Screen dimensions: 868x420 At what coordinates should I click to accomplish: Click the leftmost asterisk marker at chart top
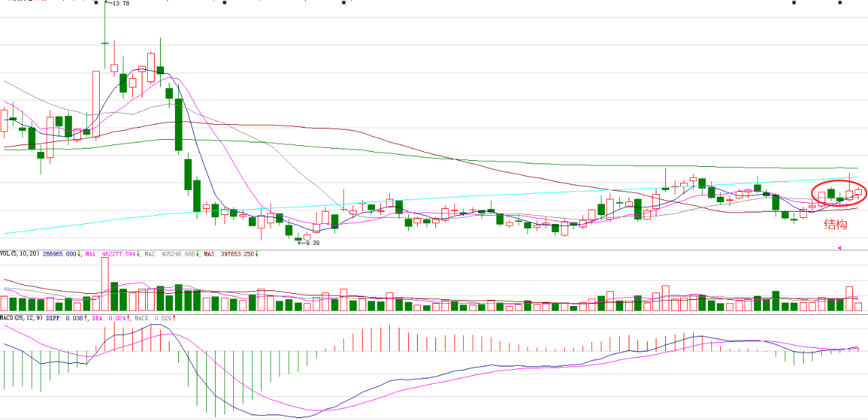coord(96,3)
